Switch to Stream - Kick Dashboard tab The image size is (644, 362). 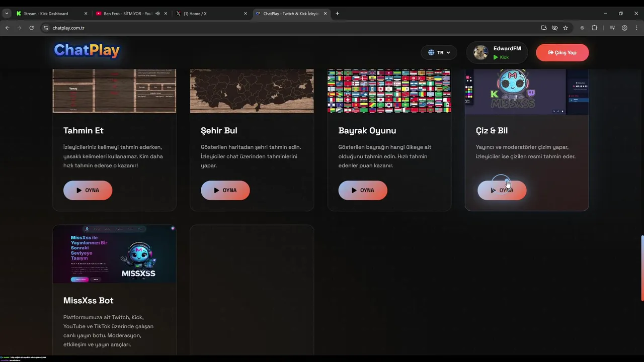[x=50, y=14]
